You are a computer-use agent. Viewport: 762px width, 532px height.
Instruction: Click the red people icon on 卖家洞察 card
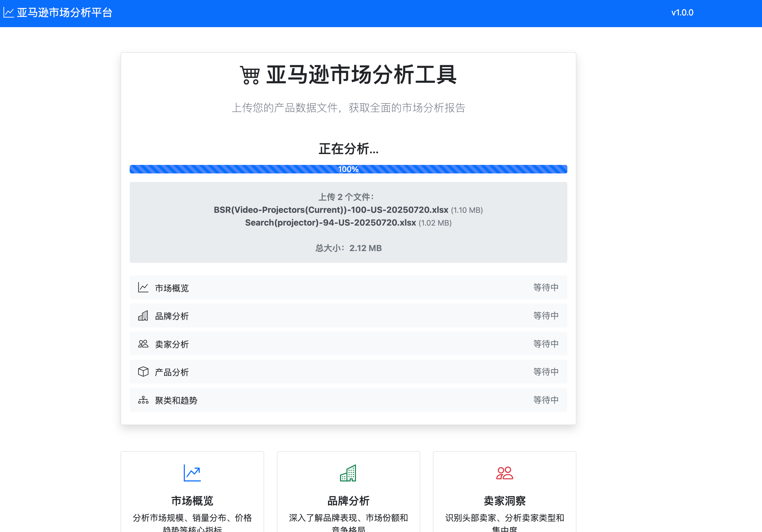[505, 473]
